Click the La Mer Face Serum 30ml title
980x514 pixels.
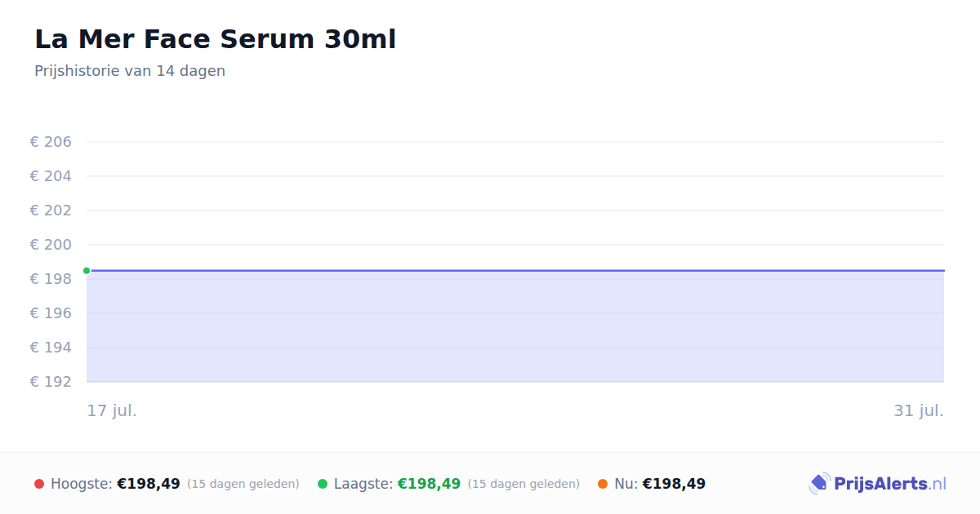pos(215,39)
